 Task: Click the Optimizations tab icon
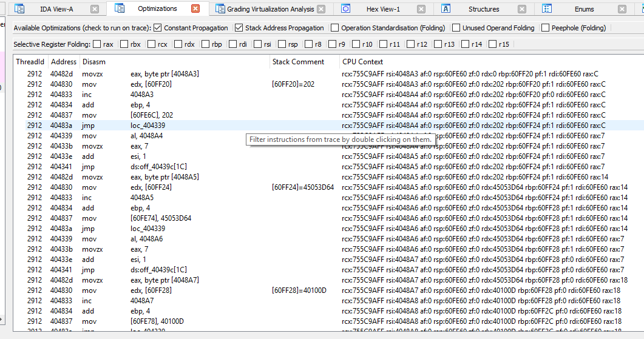[x=120, y=8]
